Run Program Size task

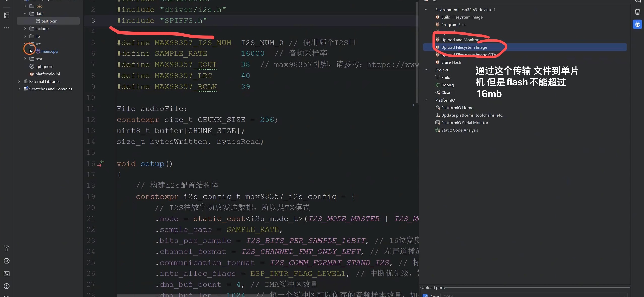point(453,25)
